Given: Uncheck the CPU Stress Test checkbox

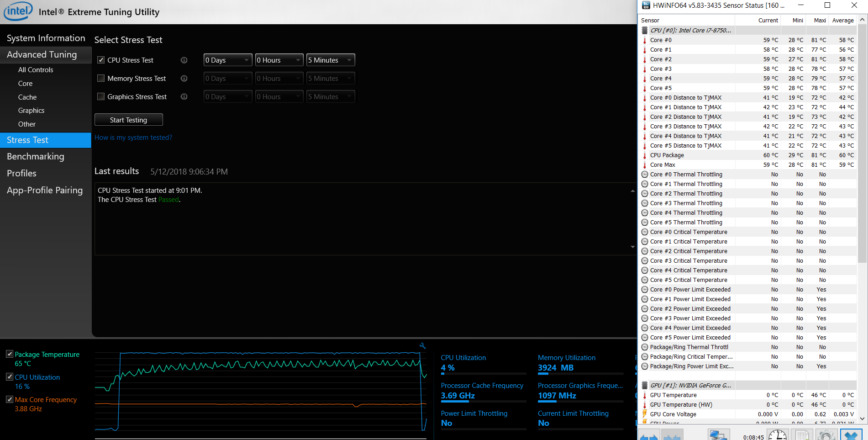Looking at the screenshot, I should [101, 60].
